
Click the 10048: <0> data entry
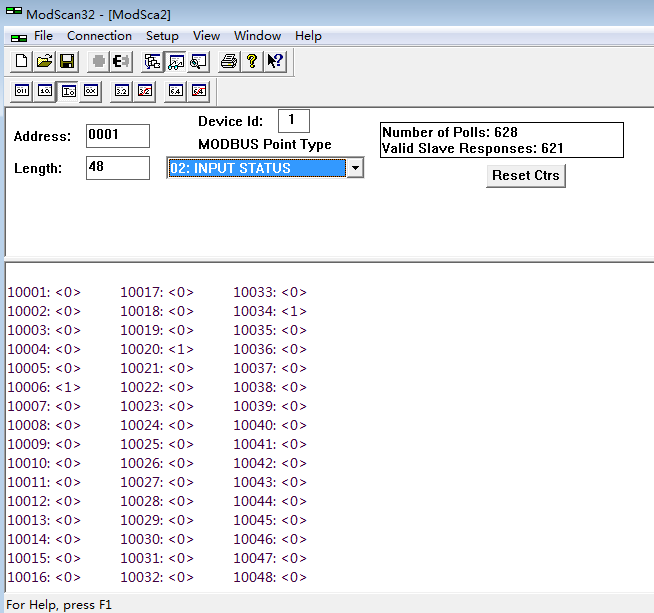click(270, 577)
